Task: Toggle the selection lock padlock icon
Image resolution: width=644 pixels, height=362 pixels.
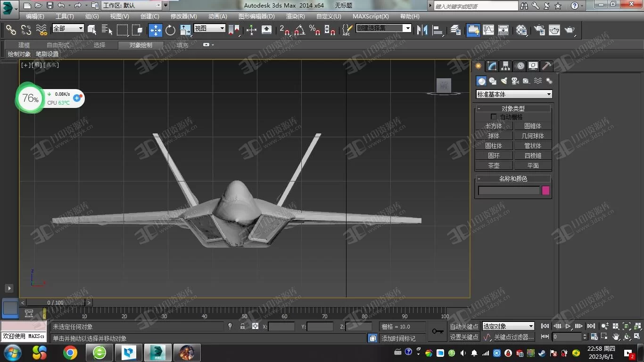Action: click(242, 326)
